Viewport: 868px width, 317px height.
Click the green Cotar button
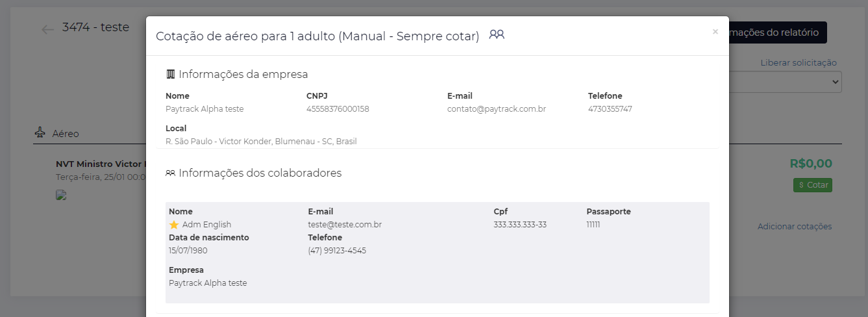[813, 185]
